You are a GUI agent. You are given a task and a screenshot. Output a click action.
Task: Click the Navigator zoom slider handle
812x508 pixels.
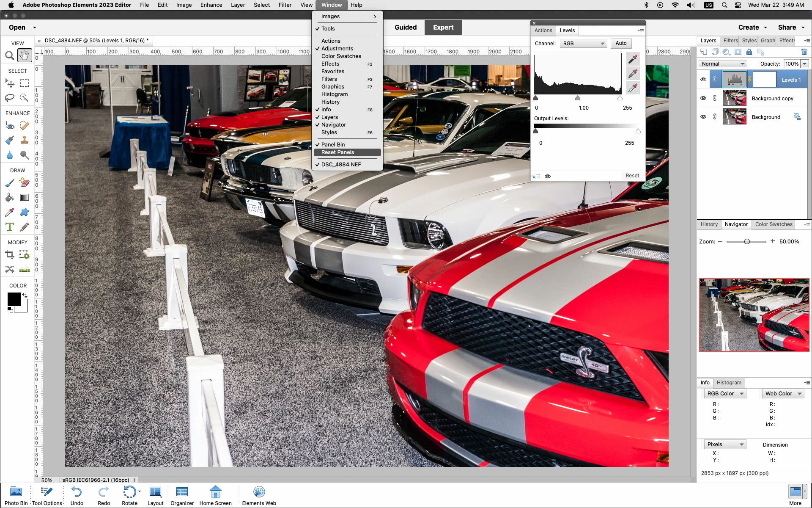(747, 241)
